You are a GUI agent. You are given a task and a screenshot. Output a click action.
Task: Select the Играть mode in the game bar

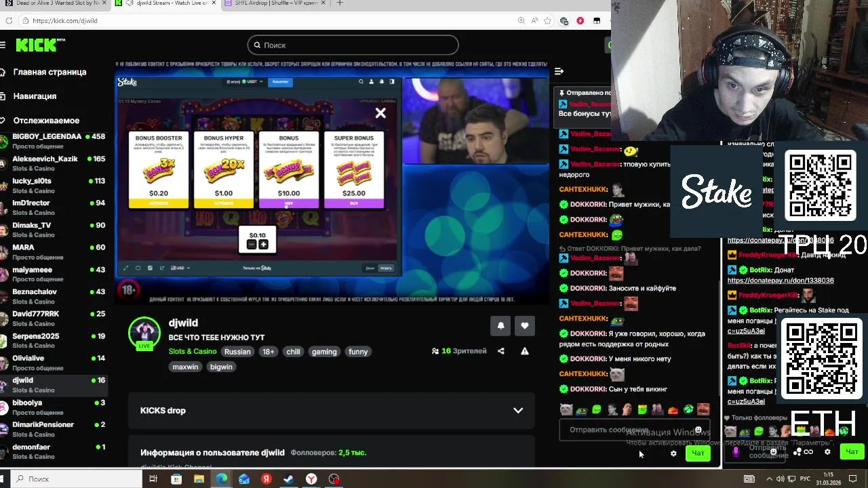(386, 268)
